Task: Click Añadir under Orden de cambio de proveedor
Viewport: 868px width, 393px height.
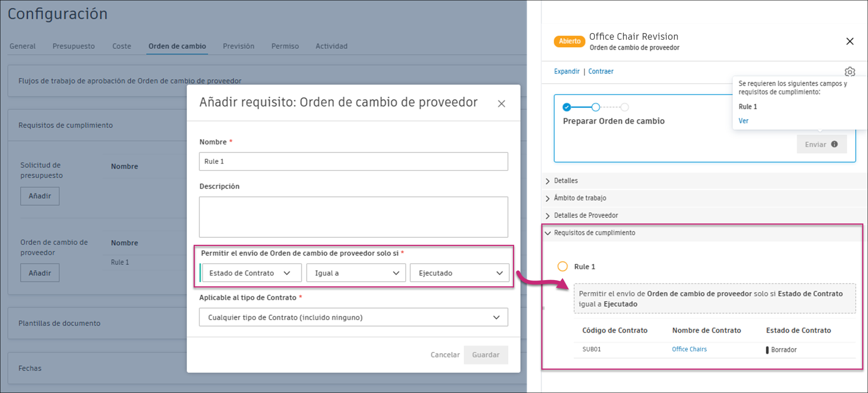Action: (x=40, y=272)
